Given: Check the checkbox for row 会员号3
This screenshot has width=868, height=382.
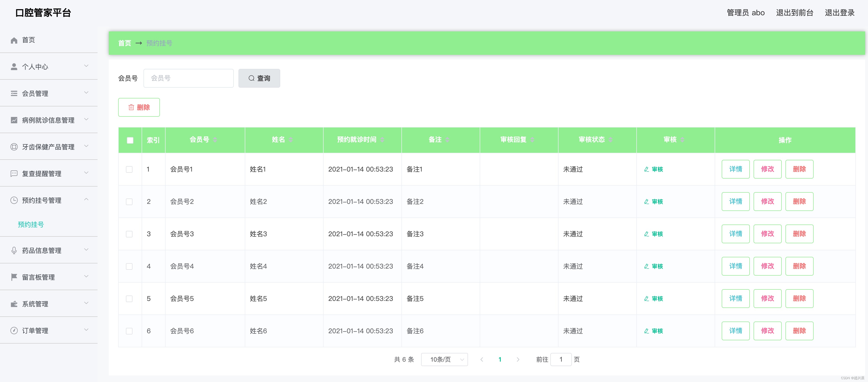Looking at the screenshot, I should tap(129, 234).
